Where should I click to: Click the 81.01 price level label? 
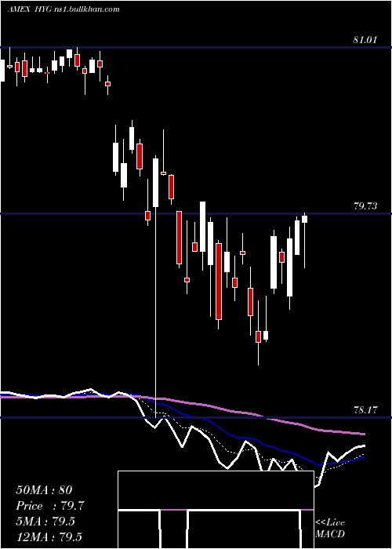(365, 39)
